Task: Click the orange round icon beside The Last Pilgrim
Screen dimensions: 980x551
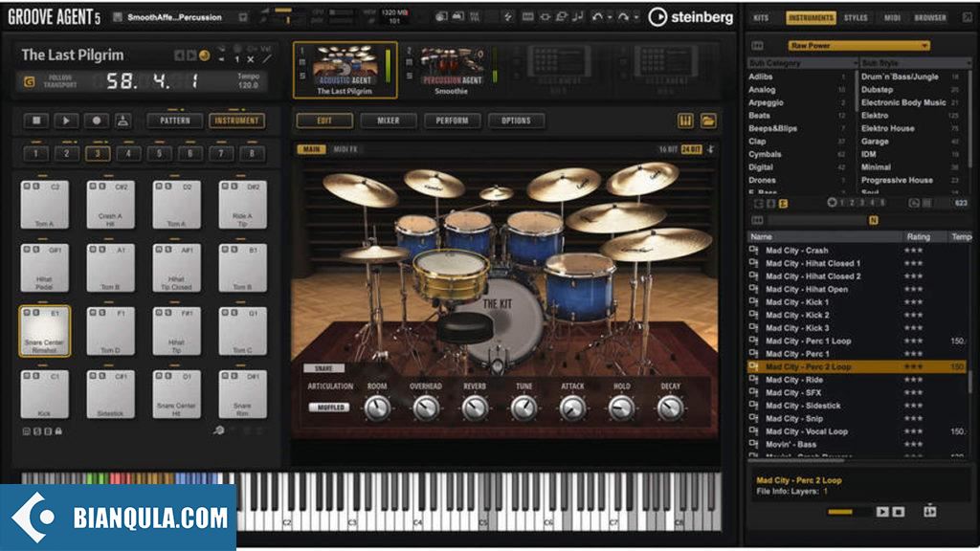Action: 205,55
